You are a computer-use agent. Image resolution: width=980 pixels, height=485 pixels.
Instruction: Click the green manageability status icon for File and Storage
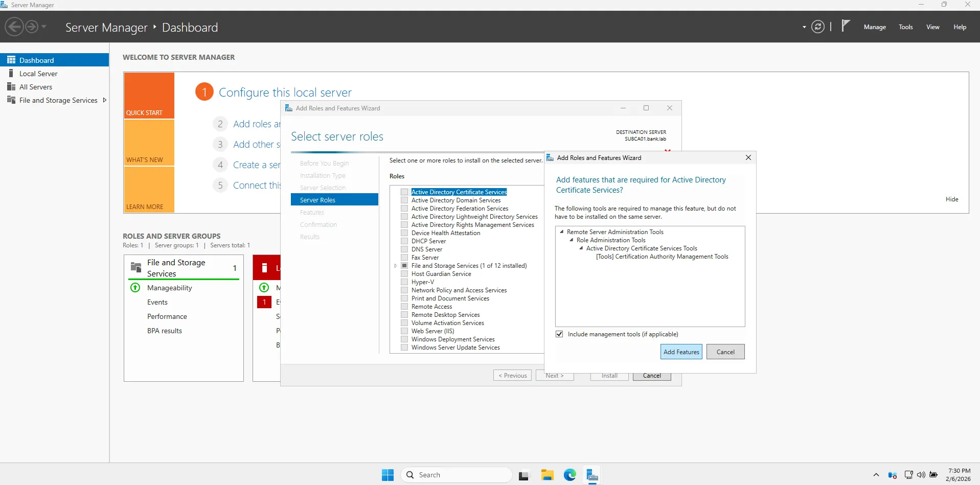pyautogui.click(x=135, y=288)
